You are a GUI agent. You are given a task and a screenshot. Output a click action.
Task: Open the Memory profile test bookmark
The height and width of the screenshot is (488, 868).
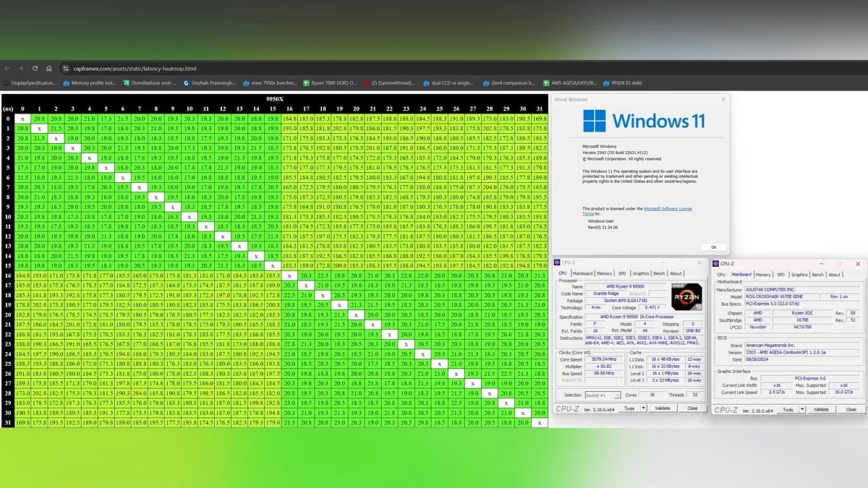[x=90, y=82]
